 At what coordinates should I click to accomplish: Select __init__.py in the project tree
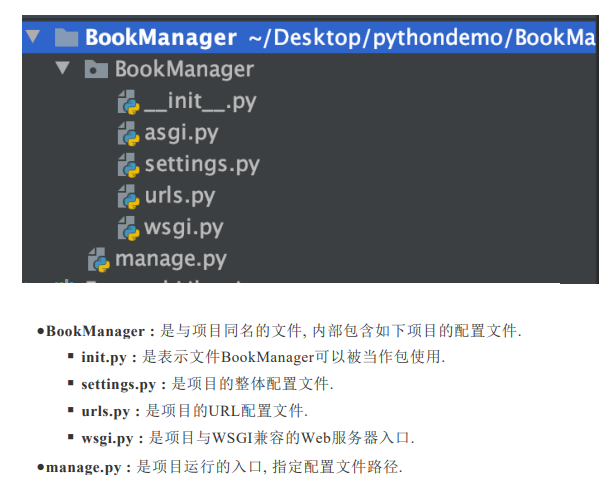click(x=200, y=102)
